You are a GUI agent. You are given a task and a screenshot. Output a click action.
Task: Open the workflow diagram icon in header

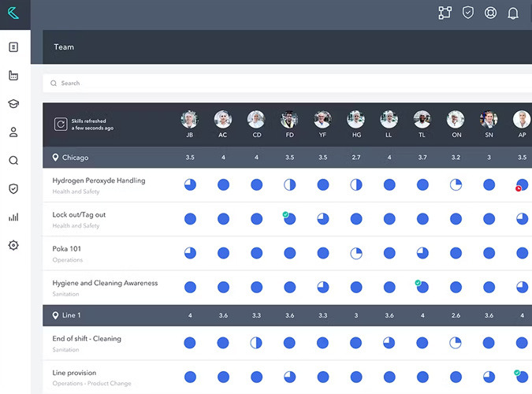[x=445, y=13]
